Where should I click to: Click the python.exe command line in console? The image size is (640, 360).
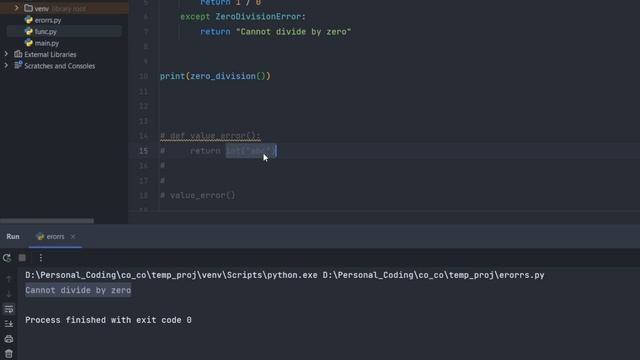pyautogui.click(x=285, y=275)
